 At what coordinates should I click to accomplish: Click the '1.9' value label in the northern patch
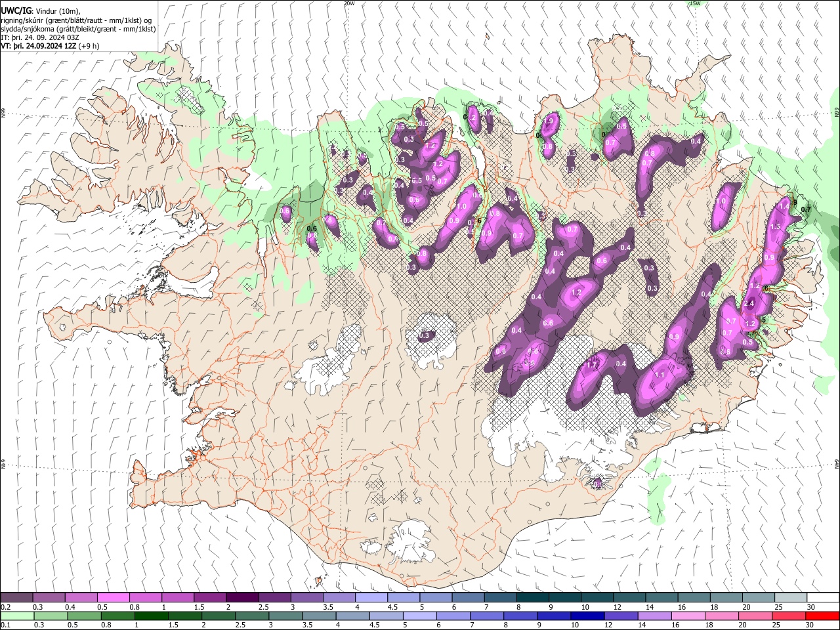(550, 121)
